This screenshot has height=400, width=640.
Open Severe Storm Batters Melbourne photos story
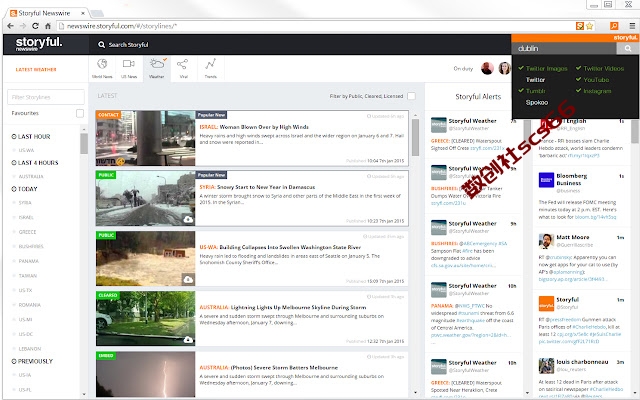click(269, 367)
